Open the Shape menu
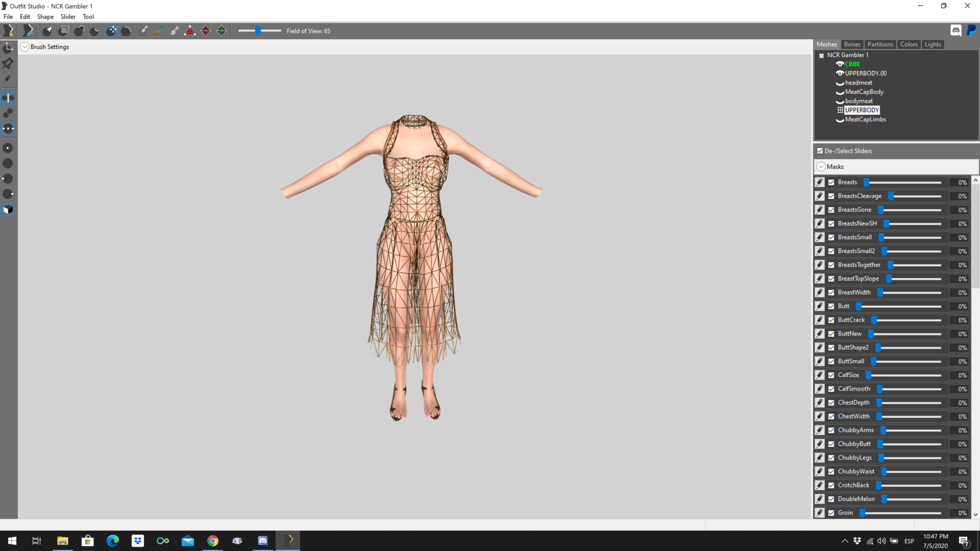The image size is (980, 551). pos(45,17)
